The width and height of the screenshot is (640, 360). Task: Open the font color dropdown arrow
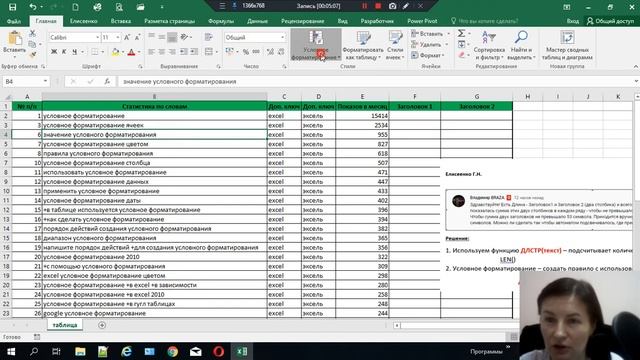[139, 52]
